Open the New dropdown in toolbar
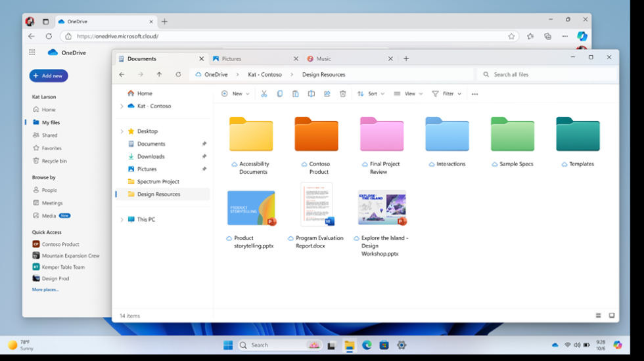 (x=236, y=94)
